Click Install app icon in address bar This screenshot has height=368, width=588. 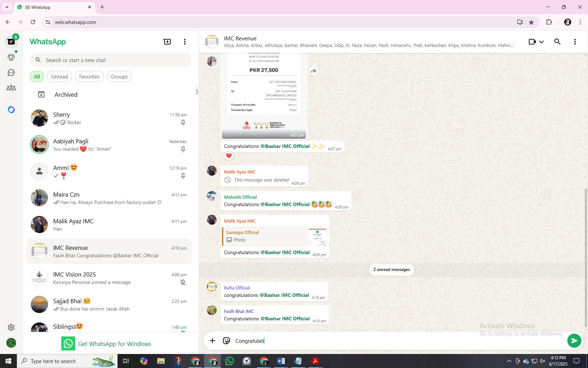[x=520, y=22]
